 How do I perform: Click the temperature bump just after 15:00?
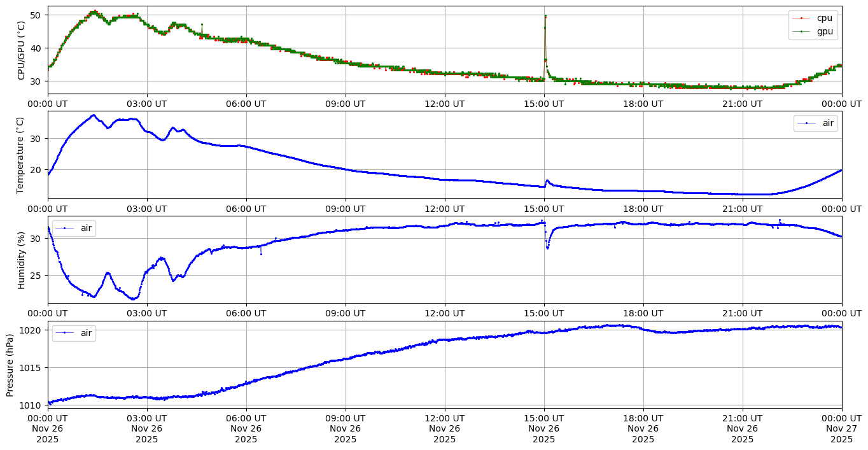point(547,180)
